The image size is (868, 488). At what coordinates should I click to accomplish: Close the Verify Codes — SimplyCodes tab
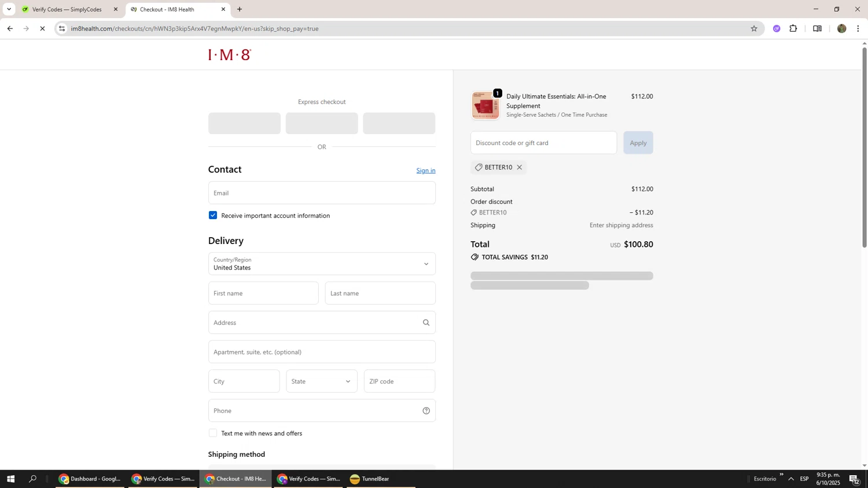pos(116,9)
